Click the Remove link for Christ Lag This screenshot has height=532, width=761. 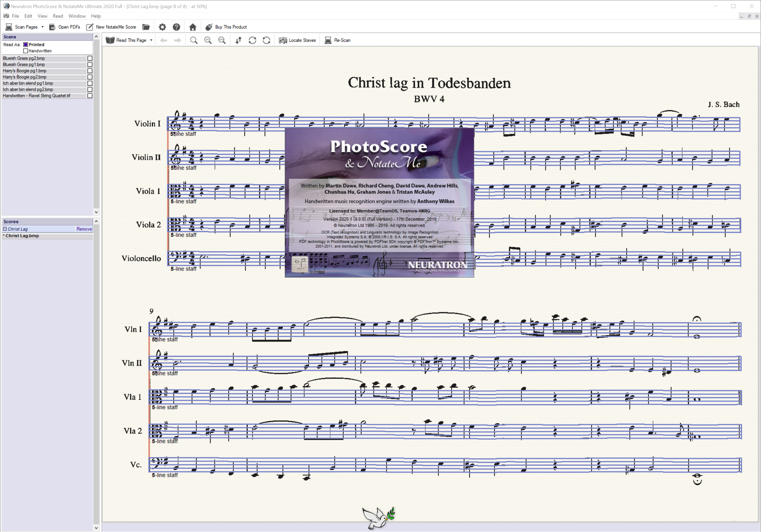(x=84, y=229)
